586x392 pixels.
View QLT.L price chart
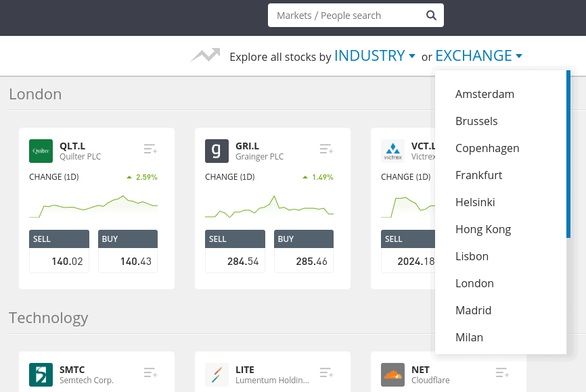coord(93,206)
